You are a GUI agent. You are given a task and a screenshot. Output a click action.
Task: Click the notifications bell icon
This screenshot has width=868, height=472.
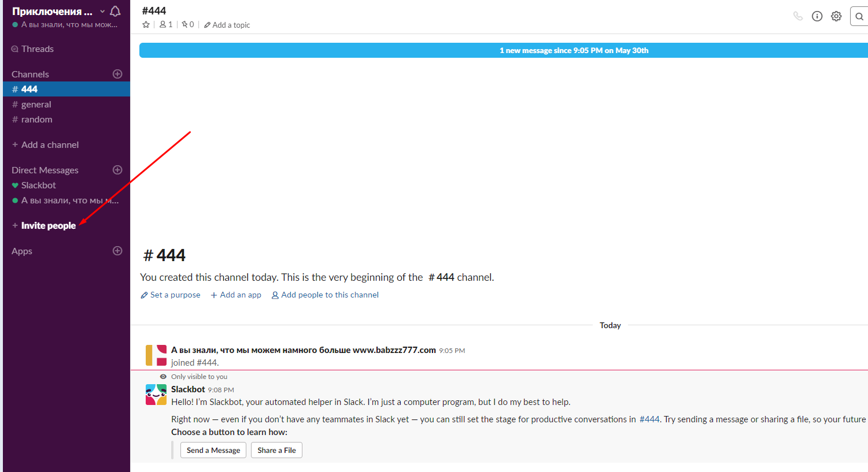point(115,12)
